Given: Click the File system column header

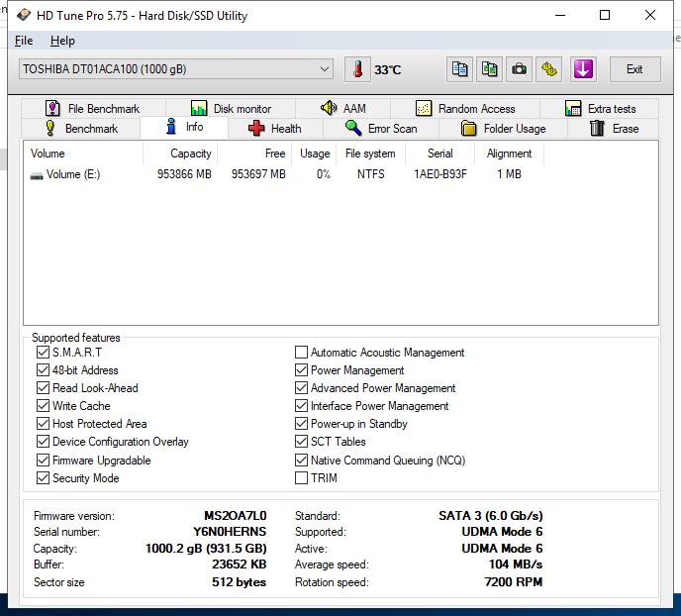Looking at the screenshot, I should click(x=370, y=154).
